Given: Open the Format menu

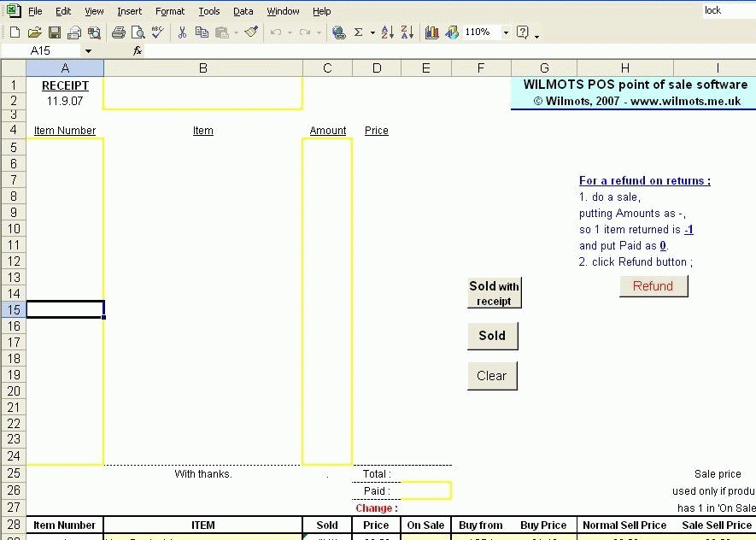Looking at the screenshot, I should 170,11.
